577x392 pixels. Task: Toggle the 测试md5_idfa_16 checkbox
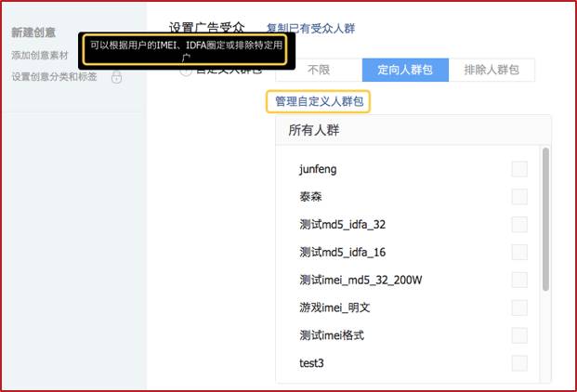(x=519, y=253)
